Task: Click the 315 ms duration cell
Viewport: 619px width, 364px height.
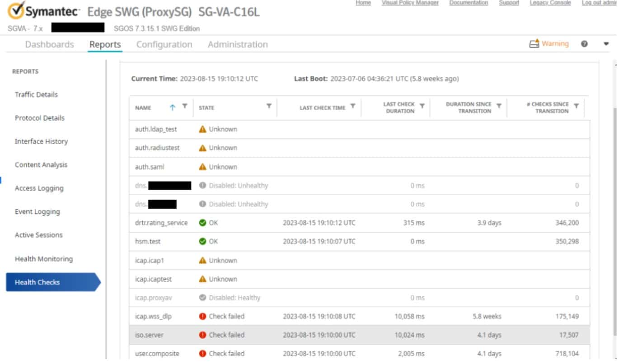Action: (x=414, y=223)
